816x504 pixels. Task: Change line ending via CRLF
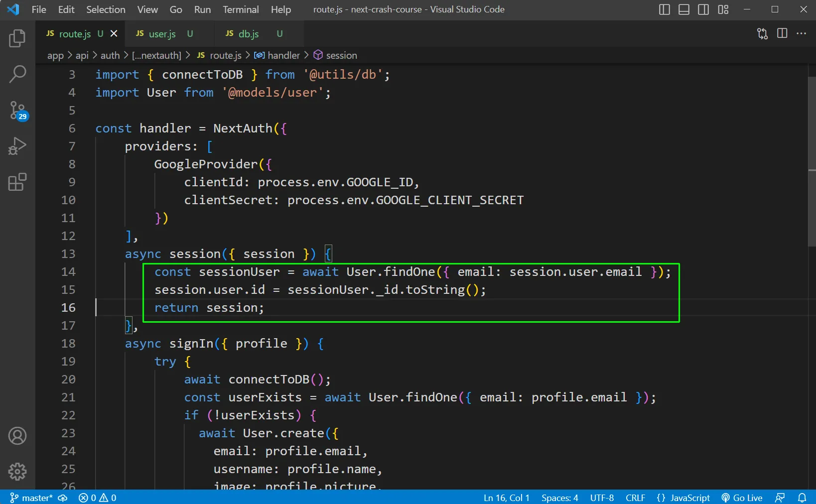(x=635, y=498)
